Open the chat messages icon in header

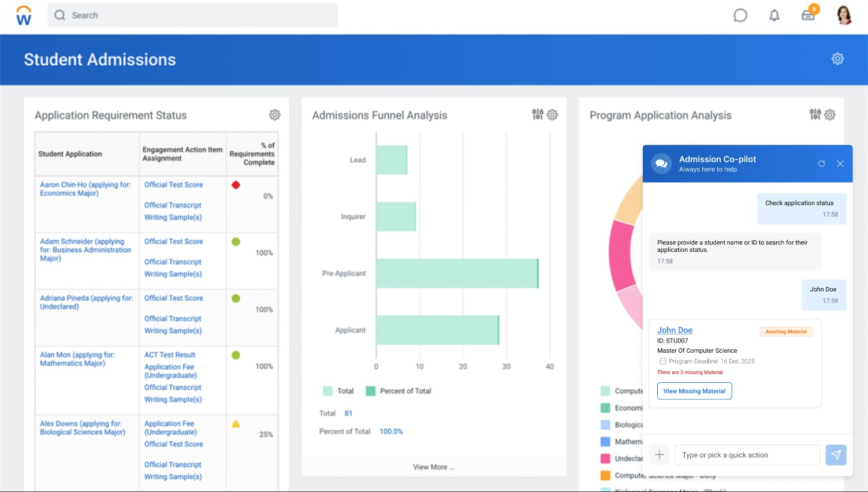[x=740, y=16]
